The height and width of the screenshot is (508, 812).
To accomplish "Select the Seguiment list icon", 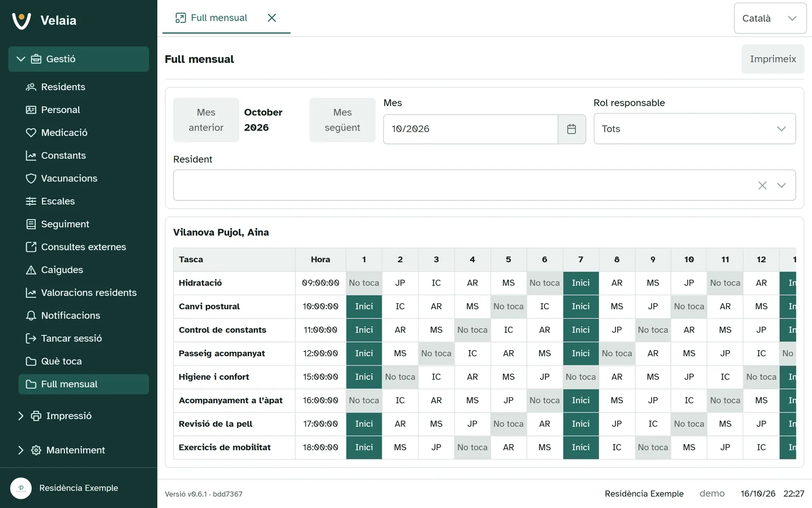I will (x=31, y=224).
